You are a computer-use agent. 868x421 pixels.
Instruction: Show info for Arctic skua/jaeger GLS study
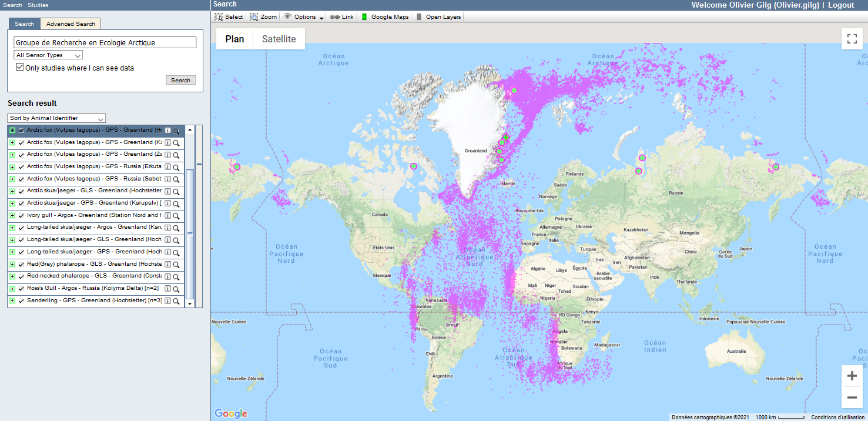point(167,192)
